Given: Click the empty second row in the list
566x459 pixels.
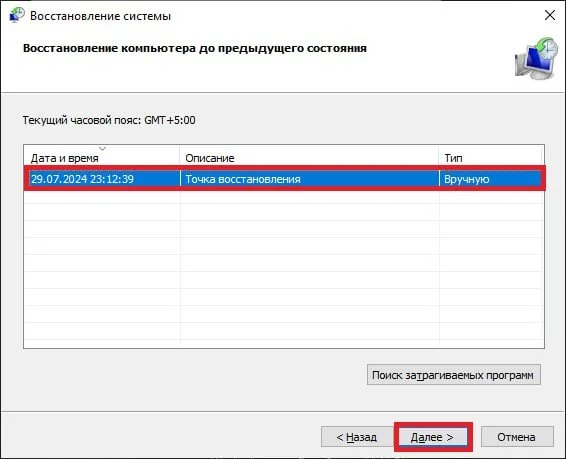Looking at the screenshot, I should click(284, 196).
